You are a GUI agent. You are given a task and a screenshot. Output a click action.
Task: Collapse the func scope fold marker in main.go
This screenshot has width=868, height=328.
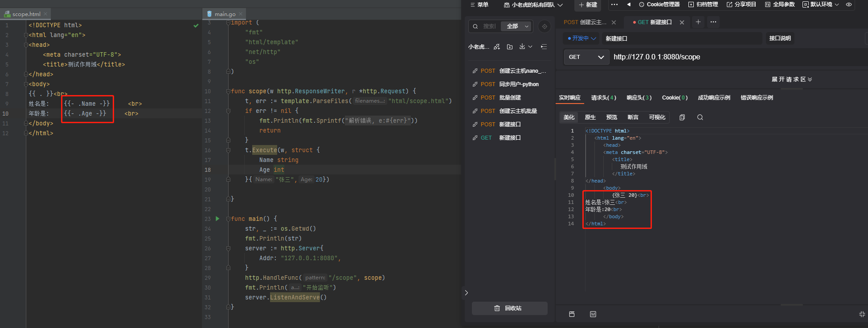tap(228, 91)
